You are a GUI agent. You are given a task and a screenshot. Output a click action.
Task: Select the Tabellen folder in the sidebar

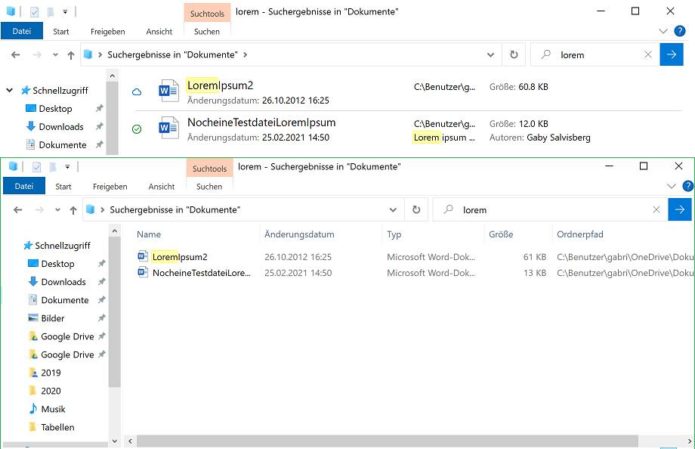click(57, 426)
